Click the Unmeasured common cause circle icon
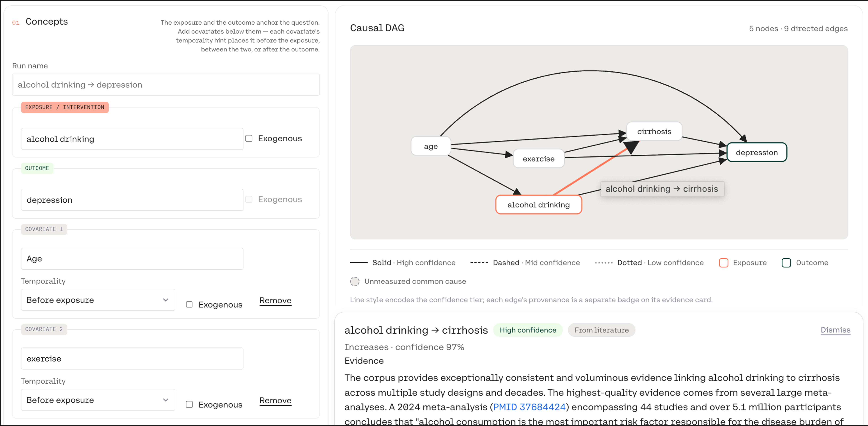This screenshot has height=426, width=868. point(355,281)
